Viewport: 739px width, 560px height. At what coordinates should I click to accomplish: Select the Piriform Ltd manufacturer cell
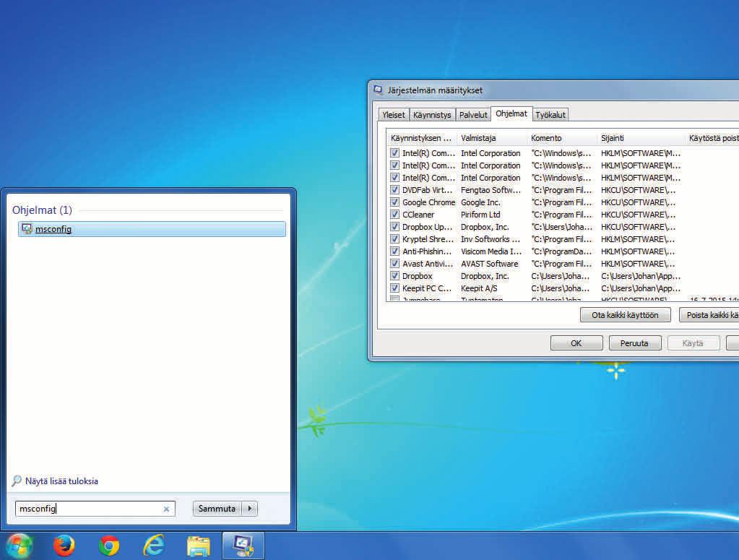point(480,215)
